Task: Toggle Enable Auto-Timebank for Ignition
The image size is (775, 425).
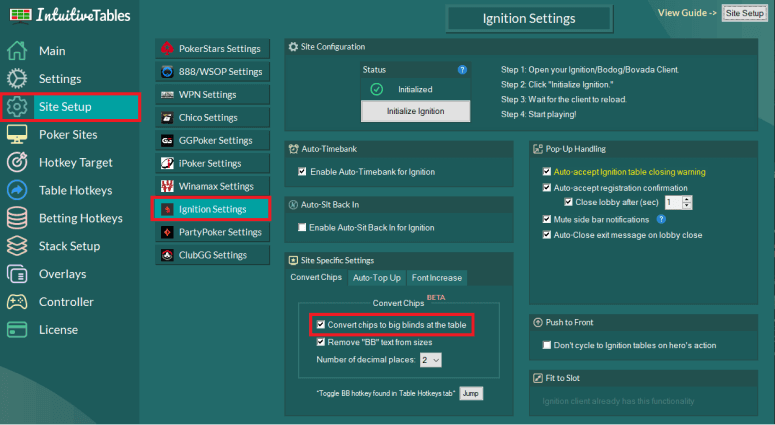Action: coord(302,171)
